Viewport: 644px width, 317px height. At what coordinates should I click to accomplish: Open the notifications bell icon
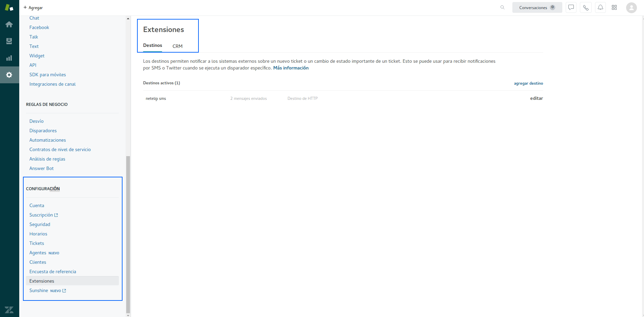[x=600, y=7]
